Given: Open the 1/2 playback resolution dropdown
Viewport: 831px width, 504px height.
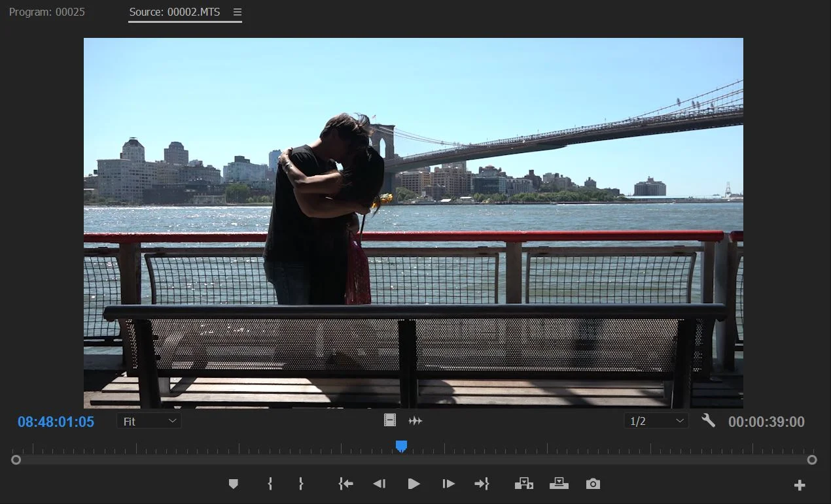Looking at the screenshot, I should [x=656, y=421].
